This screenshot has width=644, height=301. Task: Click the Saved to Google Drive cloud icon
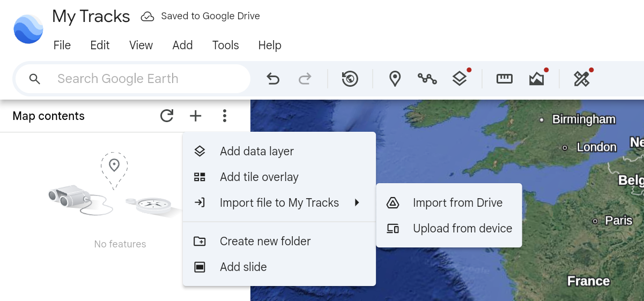[x=147, y=17]
